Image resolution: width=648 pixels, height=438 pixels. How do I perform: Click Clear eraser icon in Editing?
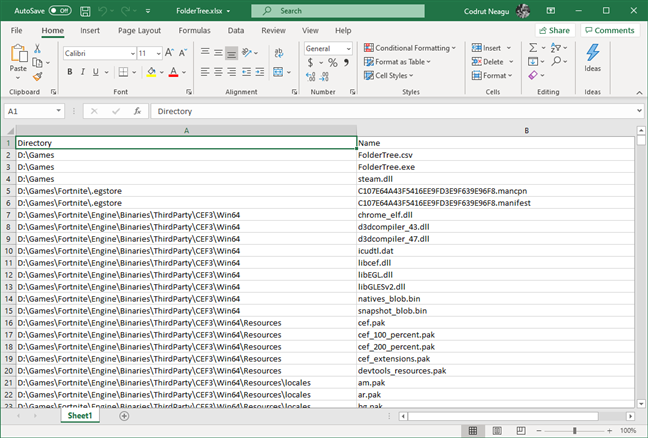[x=533, y=75]
